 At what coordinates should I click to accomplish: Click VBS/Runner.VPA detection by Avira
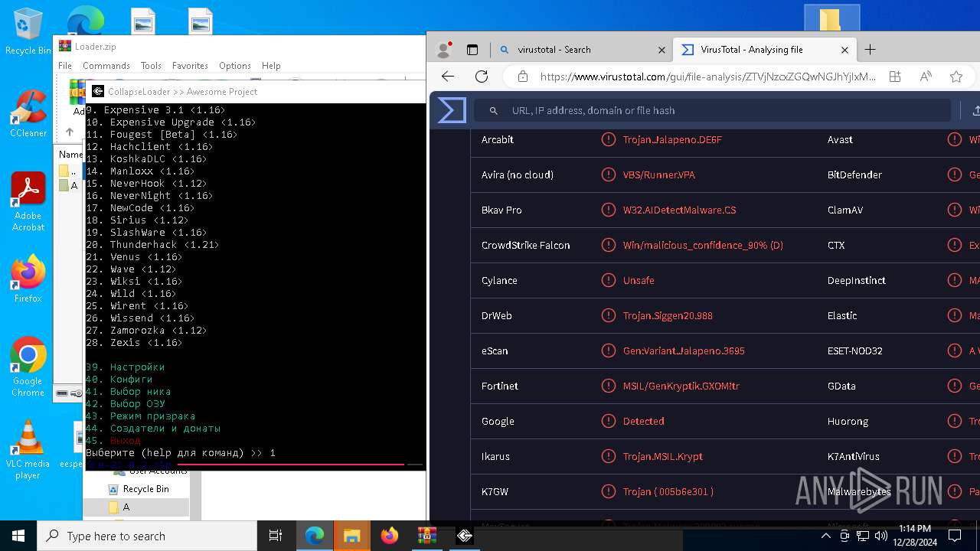pos(659,174)
